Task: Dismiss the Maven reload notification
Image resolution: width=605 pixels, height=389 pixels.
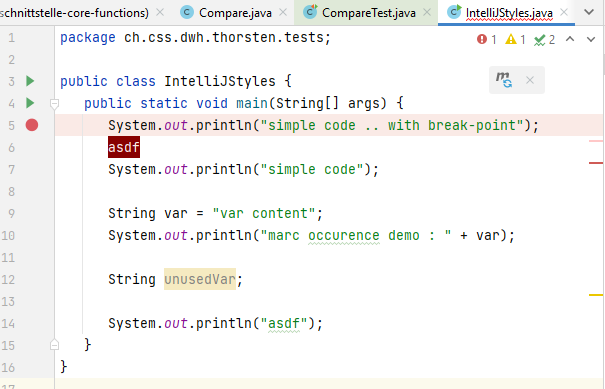Action: coord(530,80)
